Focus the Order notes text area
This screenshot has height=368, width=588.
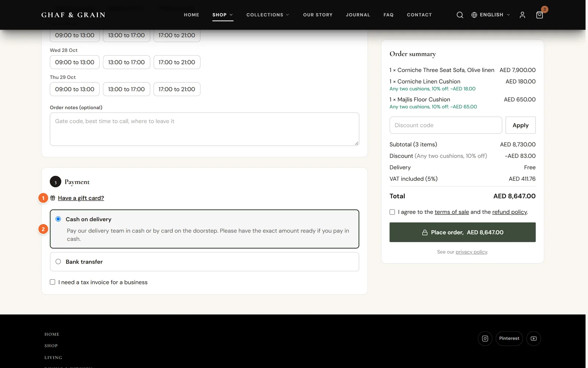click(204, 129)
